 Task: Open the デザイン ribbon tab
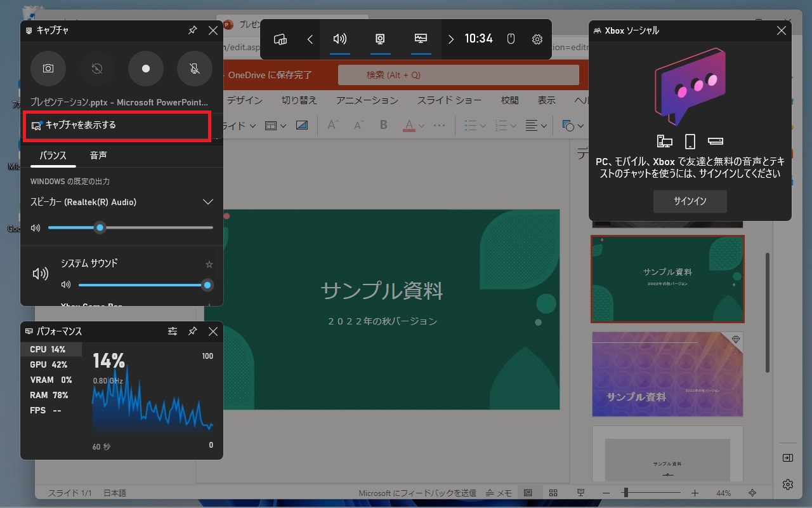click(244, 100)
